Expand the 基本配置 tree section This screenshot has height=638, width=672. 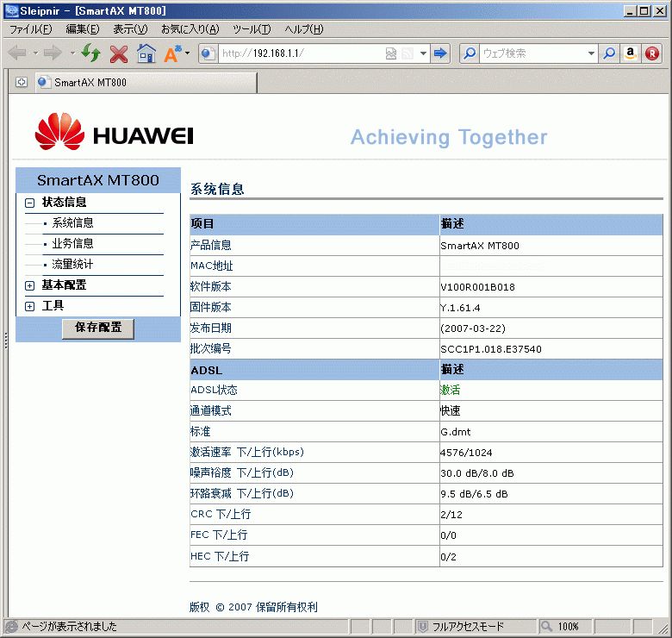(x=29, y=285)
